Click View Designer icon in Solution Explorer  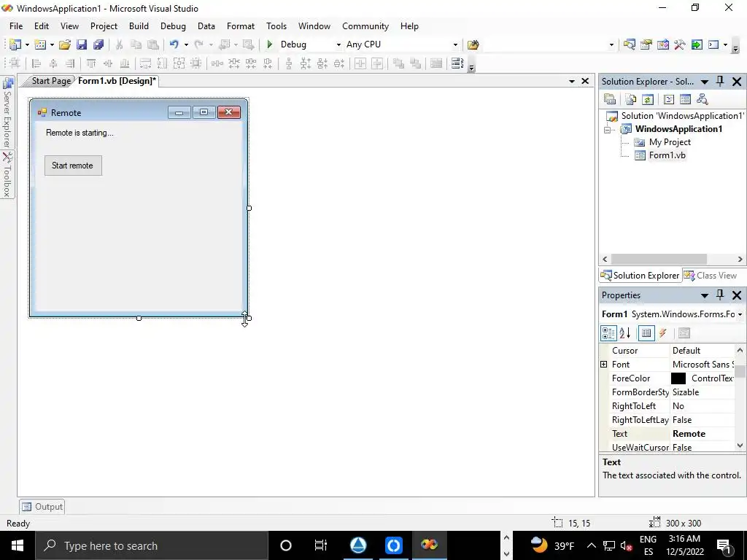pyautogui.click(x=686, y=99)
